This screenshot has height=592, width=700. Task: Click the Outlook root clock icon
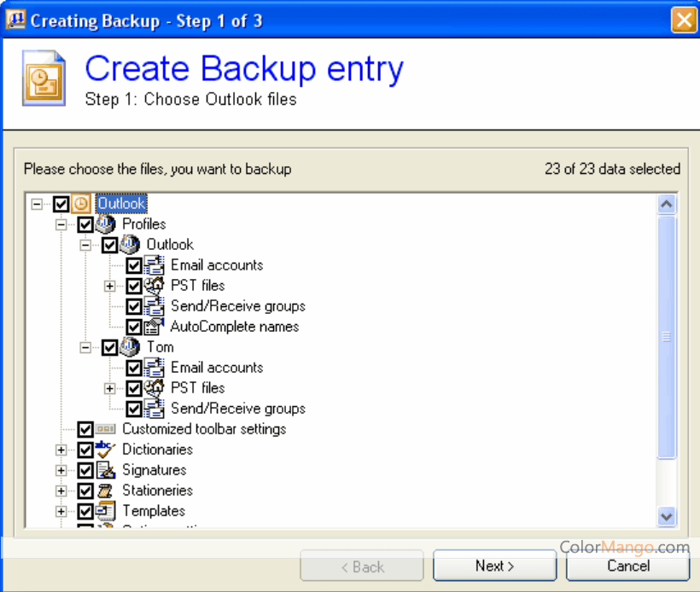[x=81, y=204]
